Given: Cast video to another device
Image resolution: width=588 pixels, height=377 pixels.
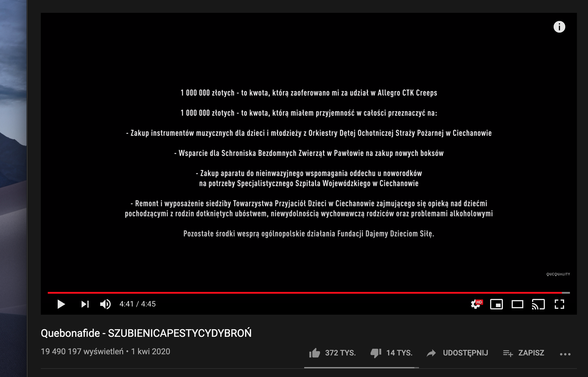Looking at the screenshot, I should [x=538, y=304].
